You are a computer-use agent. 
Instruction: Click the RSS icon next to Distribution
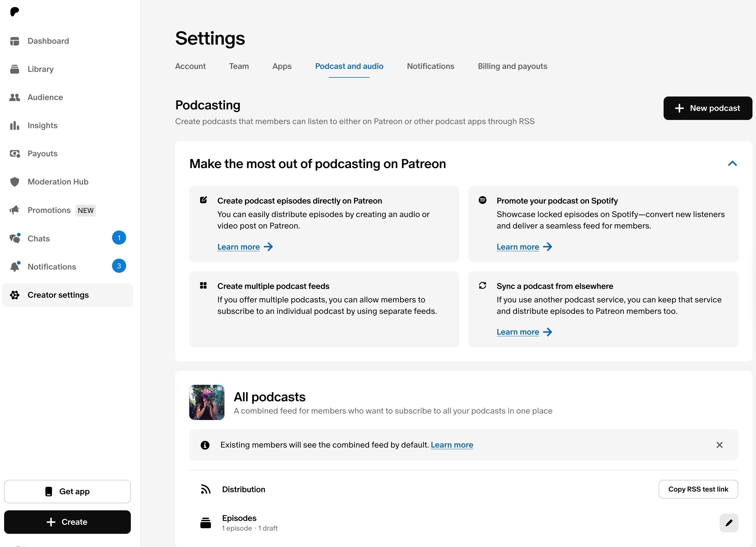pyautogui.click(x=206, y=489)
